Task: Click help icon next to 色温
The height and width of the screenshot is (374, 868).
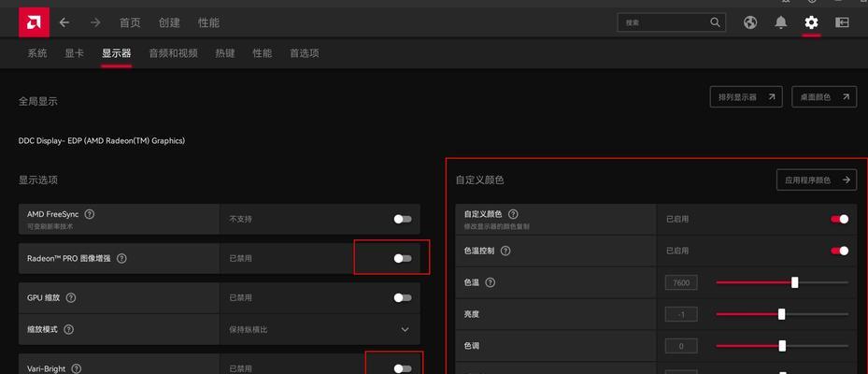Action: pyautogui.click(x=490, y=282)
